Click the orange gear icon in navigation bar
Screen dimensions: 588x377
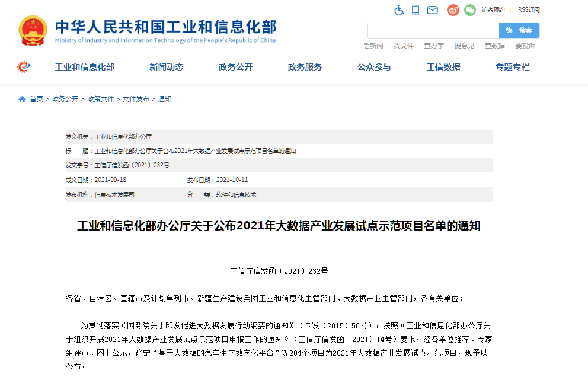[24, 67]
